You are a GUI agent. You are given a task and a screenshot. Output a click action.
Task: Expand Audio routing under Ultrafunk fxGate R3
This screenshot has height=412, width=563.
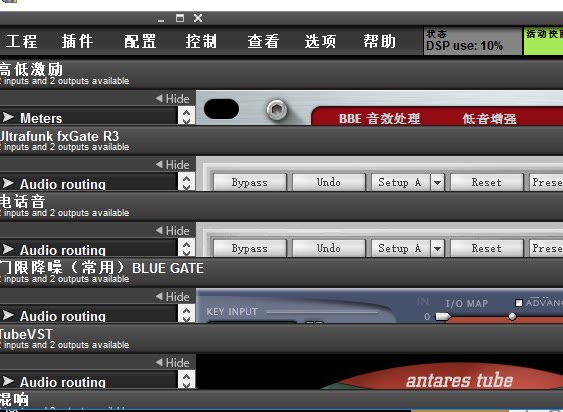click(x=8, y=183)
